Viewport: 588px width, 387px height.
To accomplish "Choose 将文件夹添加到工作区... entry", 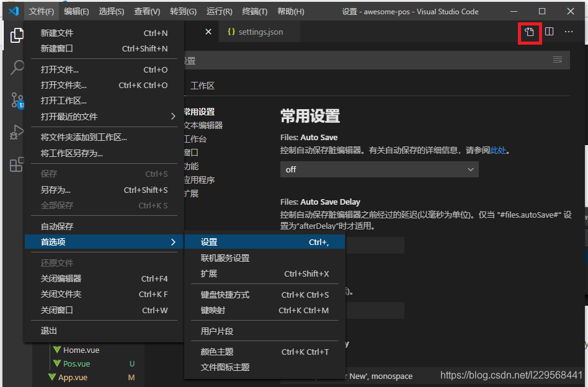I will 104,138.
